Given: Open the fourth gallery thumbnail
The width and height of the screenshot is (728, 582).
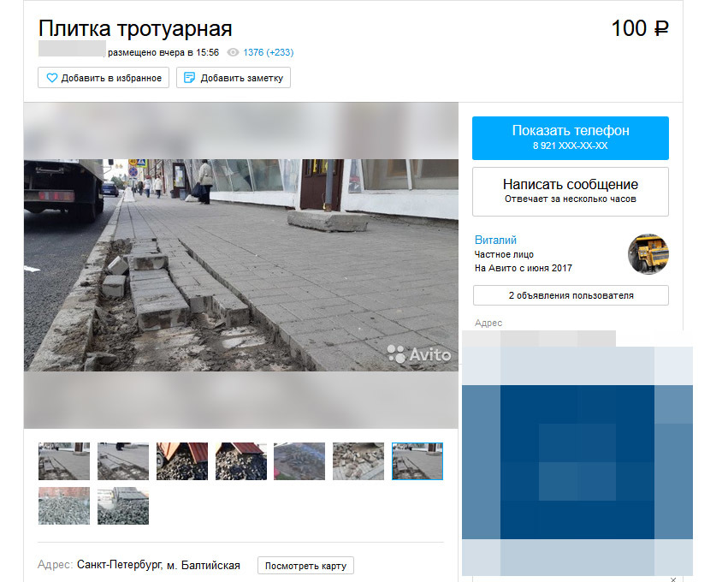Looking at the screenshot, I should 240,461.
